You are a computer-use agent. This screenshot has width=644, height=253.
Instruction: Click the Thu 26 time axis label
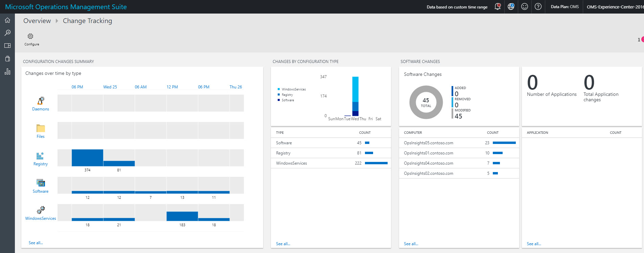tap(236, 87)
